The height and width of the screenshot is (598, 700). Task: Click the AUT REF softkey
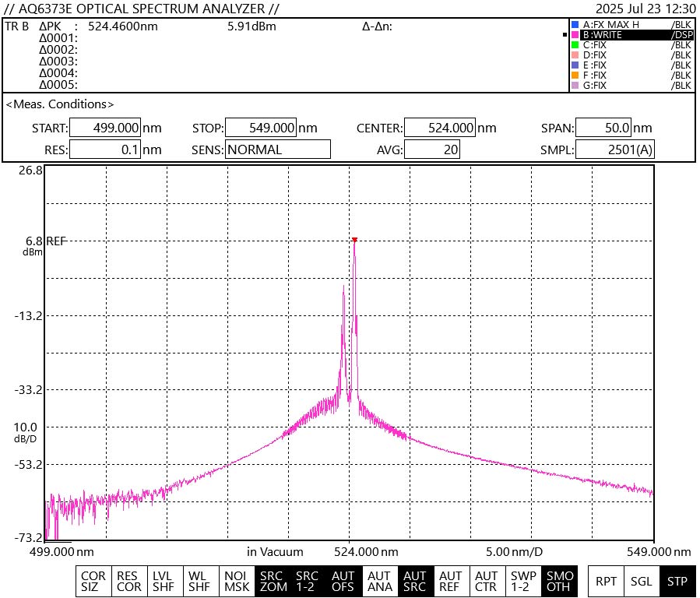(x=451, y=582)
